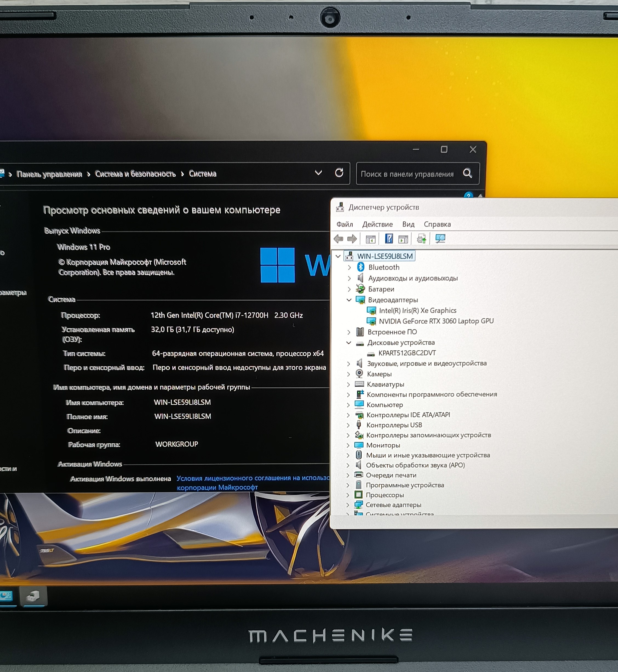Select the Объекты обработки звука (APO) label
This screenshot has width=618, height=672.
pos(415,465)
